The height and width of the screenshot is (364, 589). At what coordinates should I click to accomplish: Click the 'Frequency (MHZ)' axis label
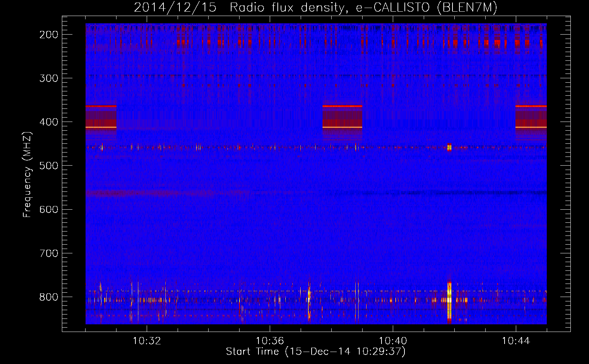click(x=27, y=175)
